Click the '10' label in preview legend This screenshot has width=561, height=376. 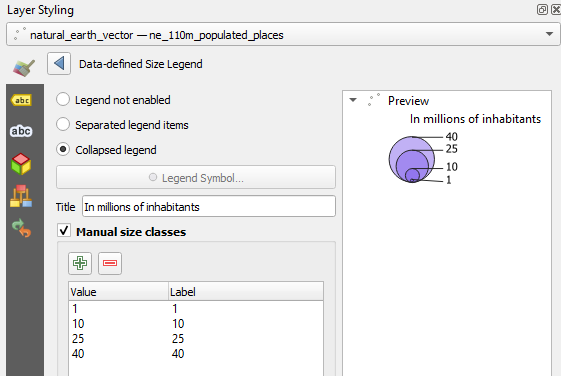[x=452, y=167]
